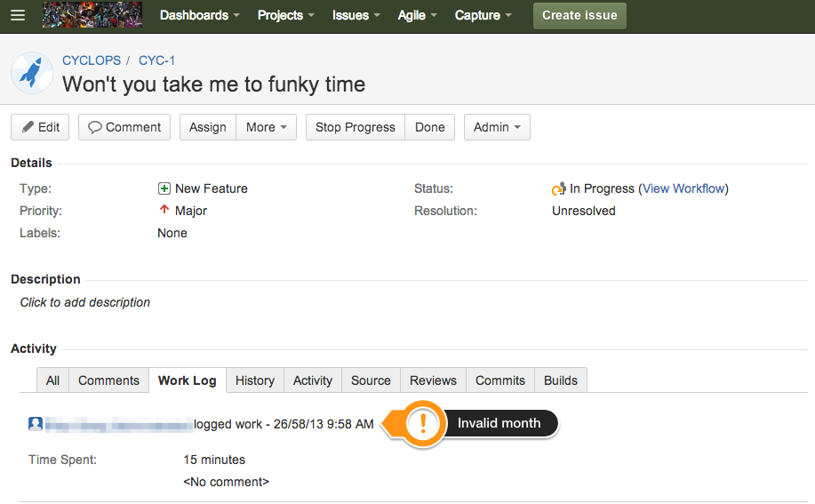Click the blurred username link in work log

point(118,425)
